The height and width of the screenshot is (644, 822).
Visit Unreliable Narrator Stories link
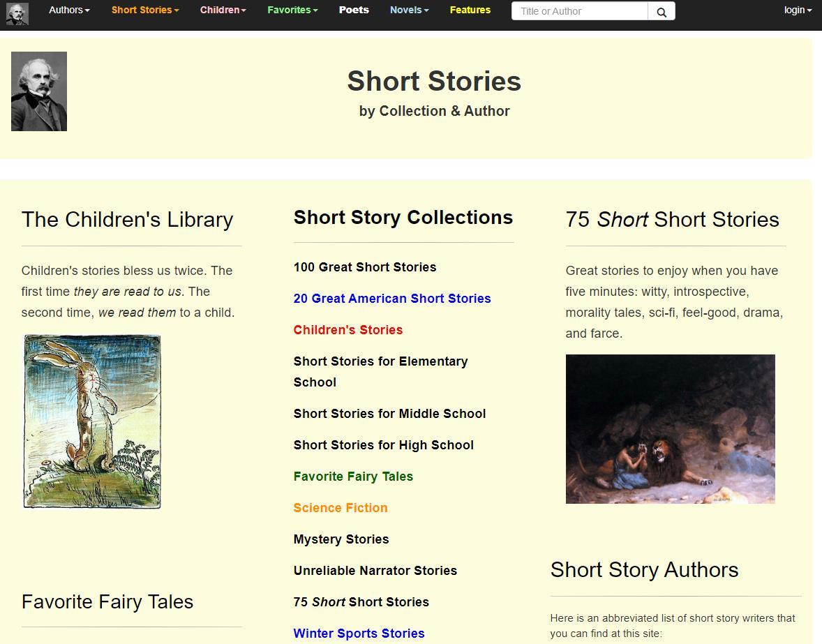coord(375,571)
